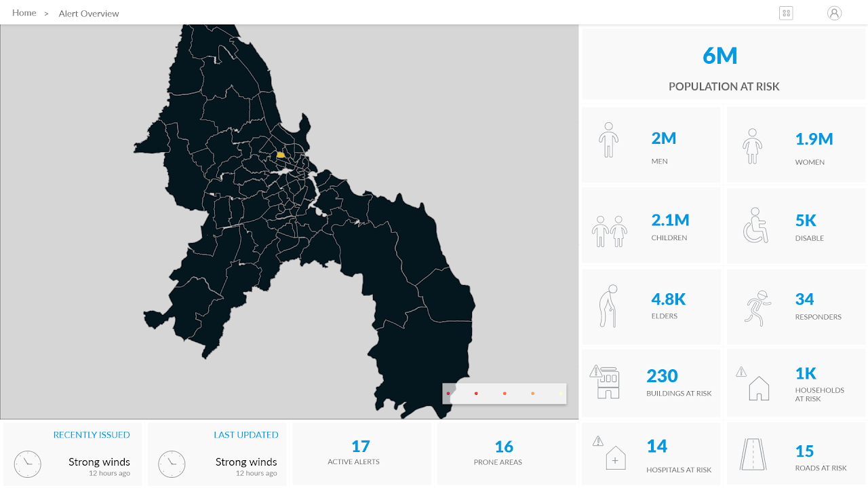Click the light orange legend dot
The width and height of the screenshot is (868, 488).
(x=533, y=394)
